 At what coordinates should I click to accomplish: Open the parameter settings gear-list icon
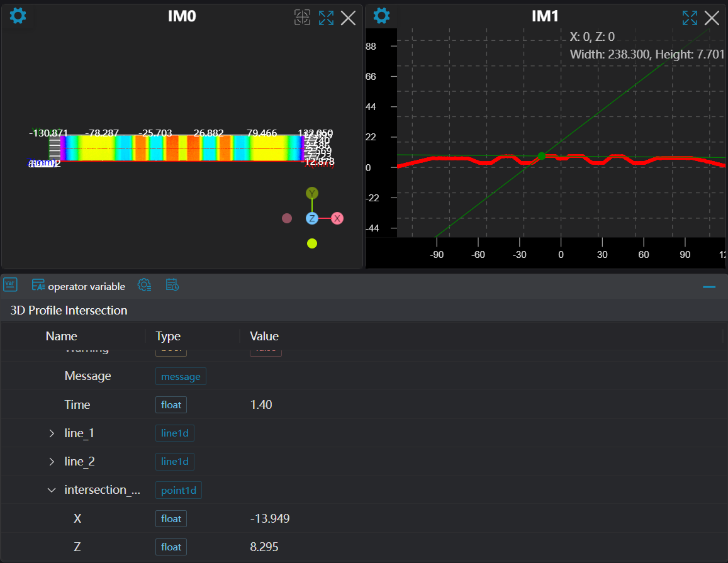point(144,285)
